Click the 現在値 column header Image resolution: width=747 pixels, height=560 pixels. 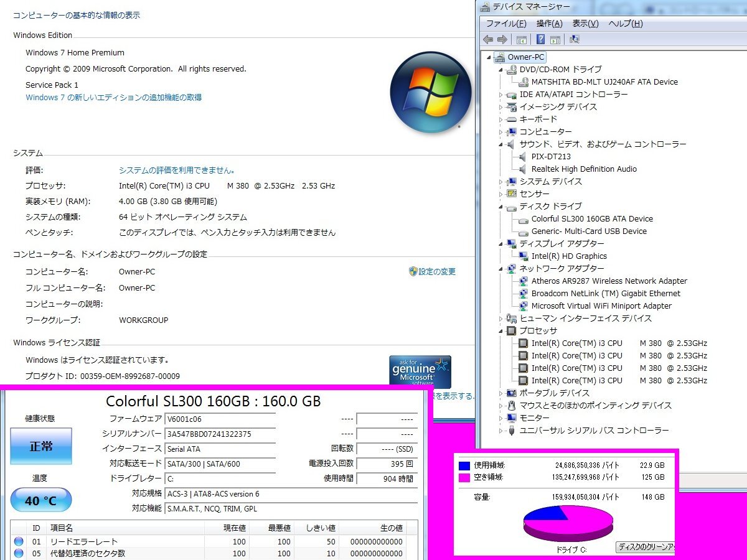(227, 528)
